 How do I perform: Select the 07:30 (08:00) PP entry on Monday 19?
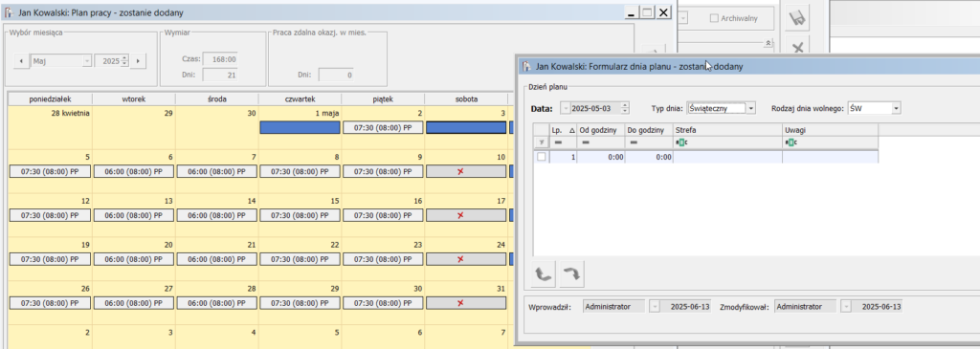pyautogui.click(x=50, y=258)
